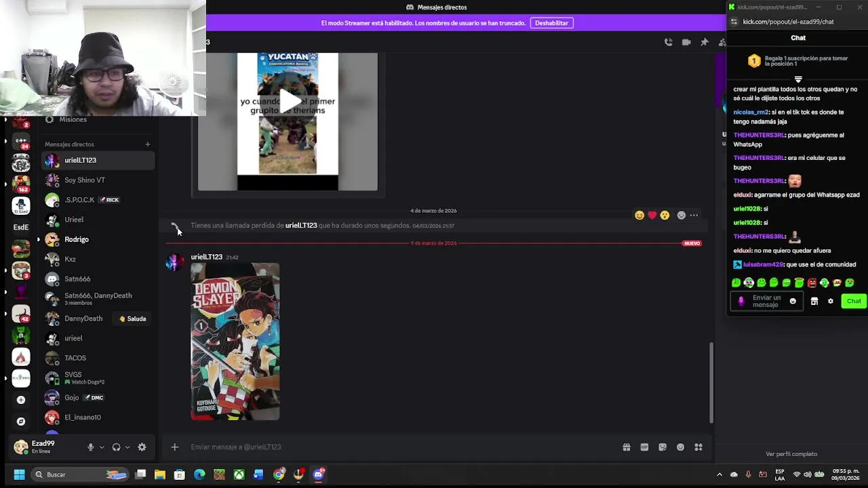This screenshot has height=488, width=868.
Task: Deafen with the headphones icon
Action: (116, 447)
